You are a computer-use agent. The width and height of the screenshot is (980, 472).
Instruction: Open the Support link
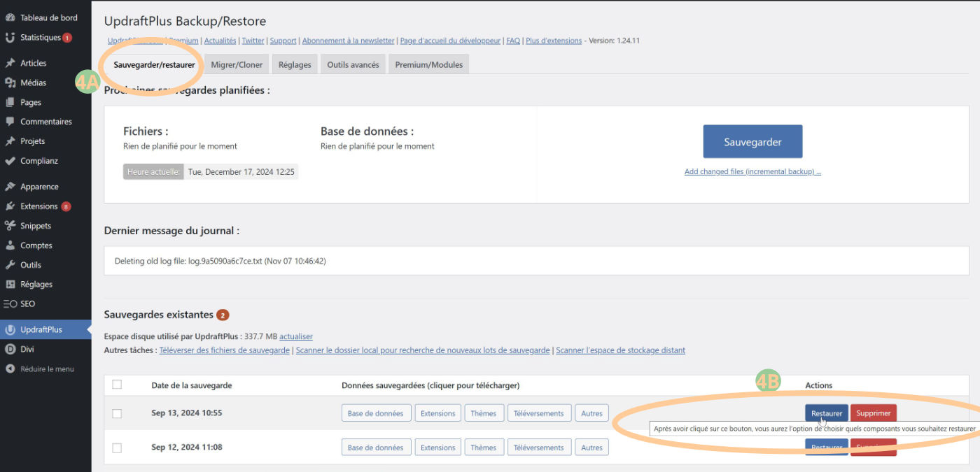tap(283, 41)
